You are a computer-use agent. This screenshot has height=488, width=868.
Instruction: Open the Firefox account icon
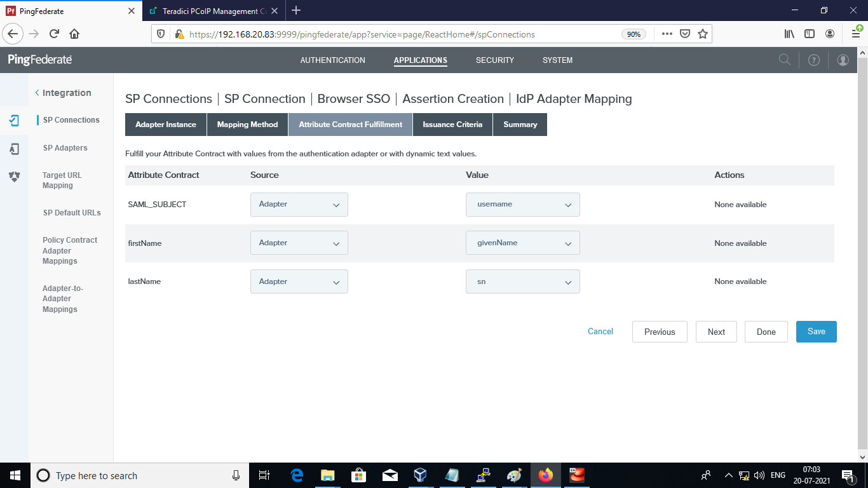[x=830, y=34]
